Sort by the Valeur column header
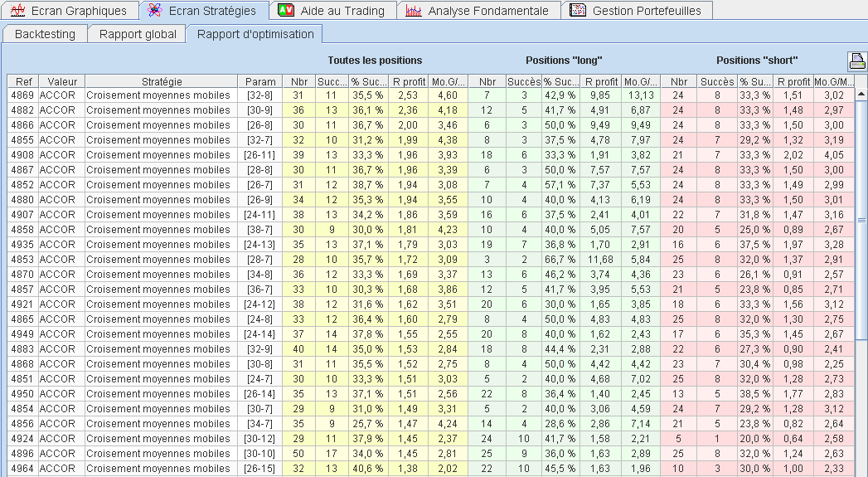The height and width of the screenshot is (477, 868). pyautogui.click(x=62, y=81)
